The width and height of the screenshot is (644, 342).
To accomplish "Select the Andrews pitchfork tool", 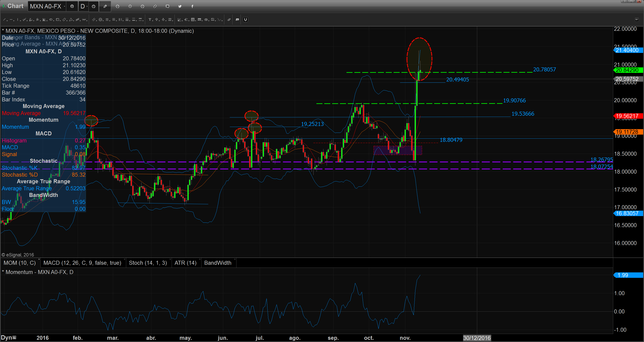I will [37, 20].
